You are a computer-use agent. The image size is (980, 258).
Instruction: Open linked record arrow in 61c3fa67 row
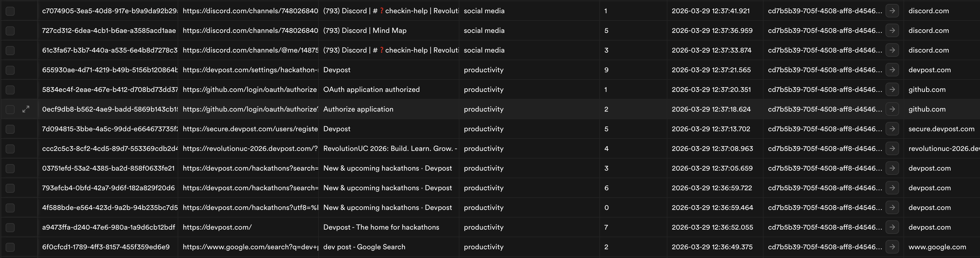pyautogui.click(x=892, y=50)
